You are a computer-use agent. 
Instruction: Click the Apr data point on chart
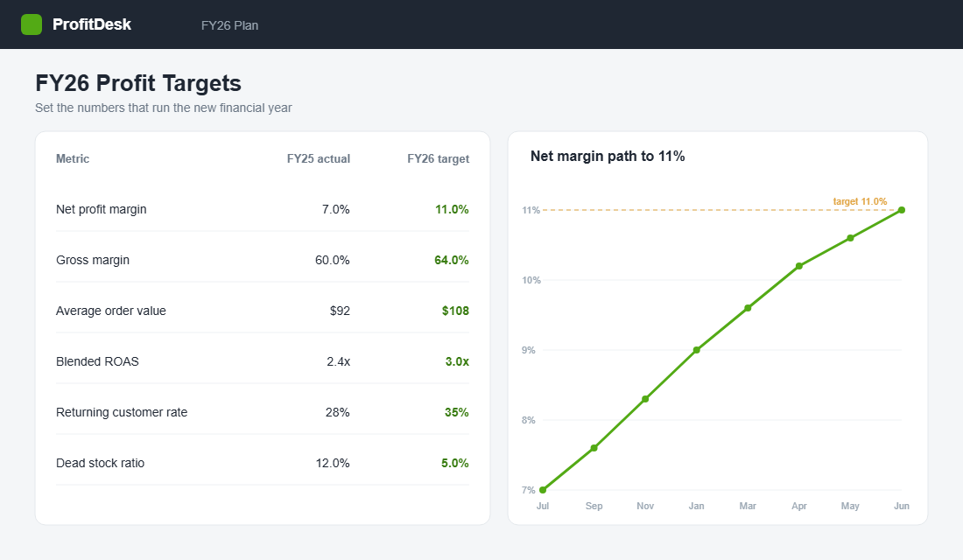799,266
